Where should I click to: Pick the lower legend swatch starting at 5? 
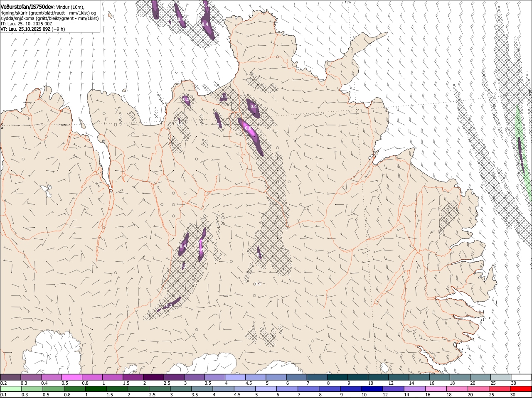266,389
